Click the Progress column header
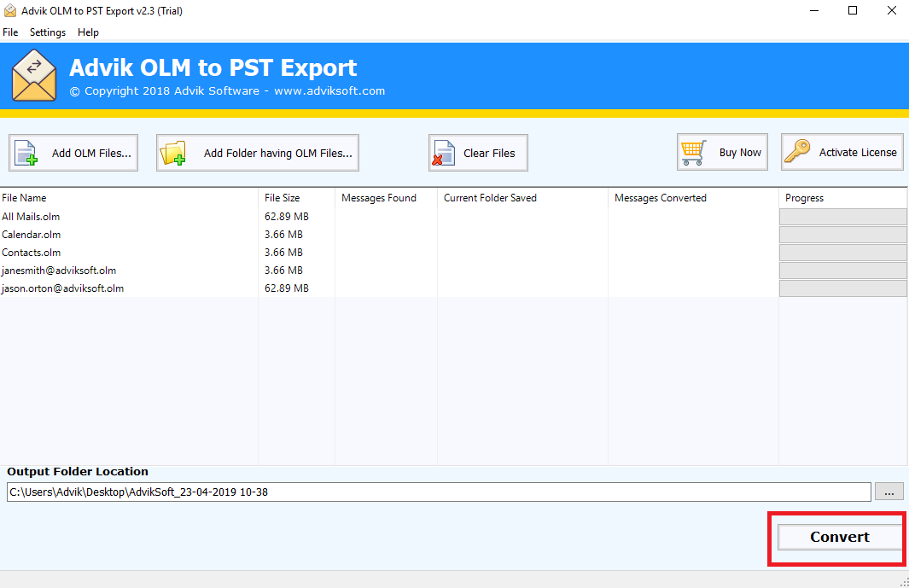 tap(843, 198)
